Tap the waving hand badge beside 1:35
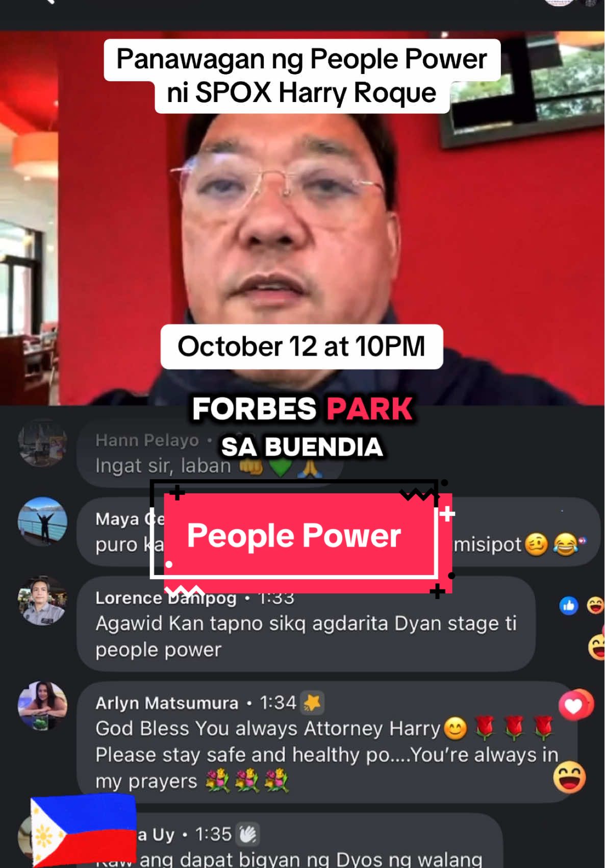 pos(248,834)
